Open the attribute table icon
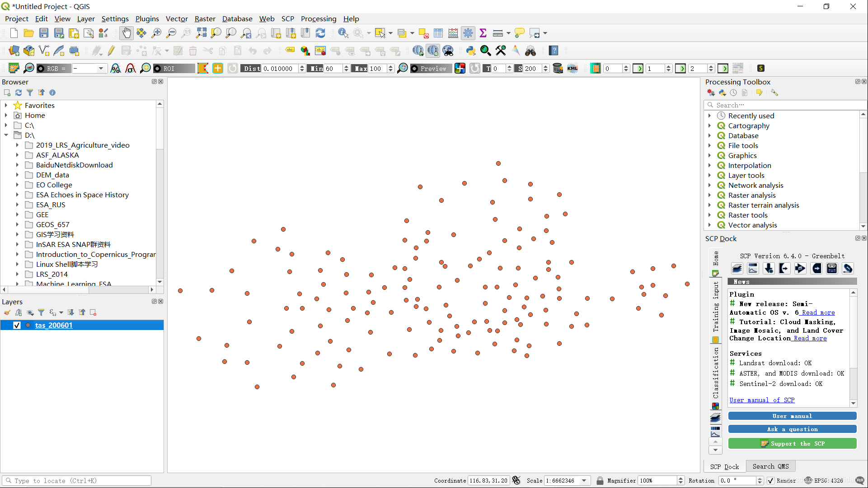868x488 pixels. coord(438,33)
